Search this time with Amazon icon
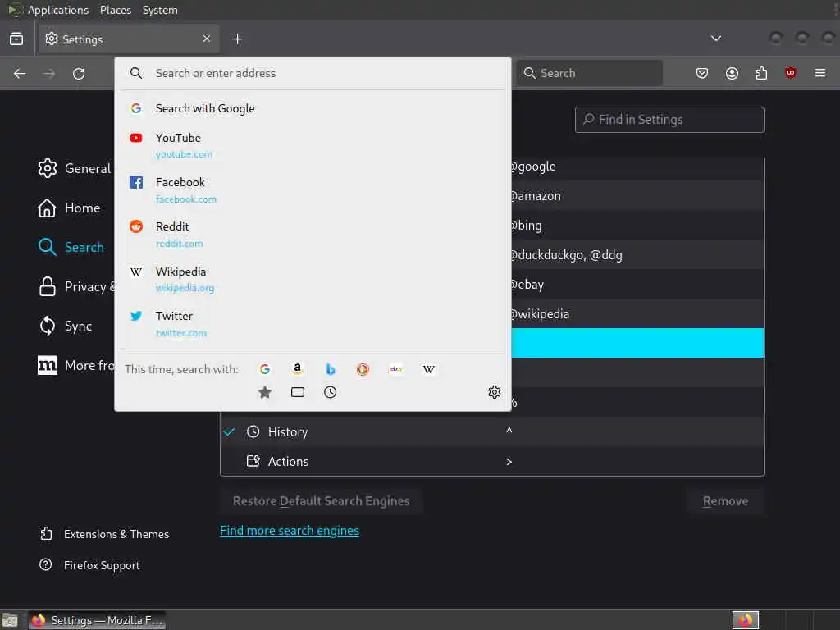Image resolution: width=840 pixels, height=630 pixels. [x=297, y=369]
